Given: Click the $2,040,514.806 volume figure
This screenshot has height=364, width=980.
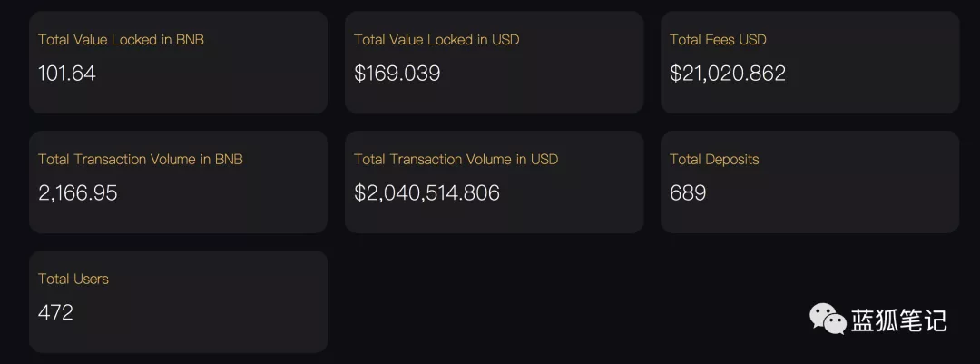Looking at the screenshot, I should (426, 192).
